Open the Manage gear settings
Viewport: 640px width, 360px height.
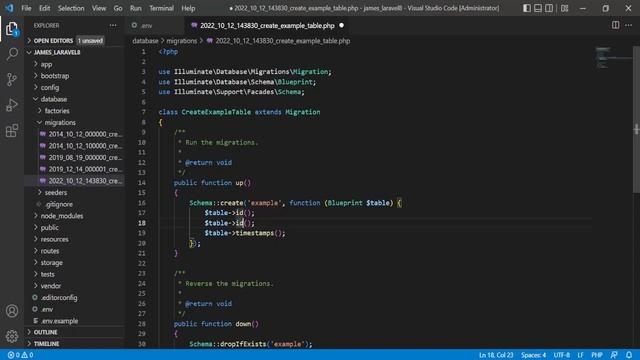tap(12, 336)
